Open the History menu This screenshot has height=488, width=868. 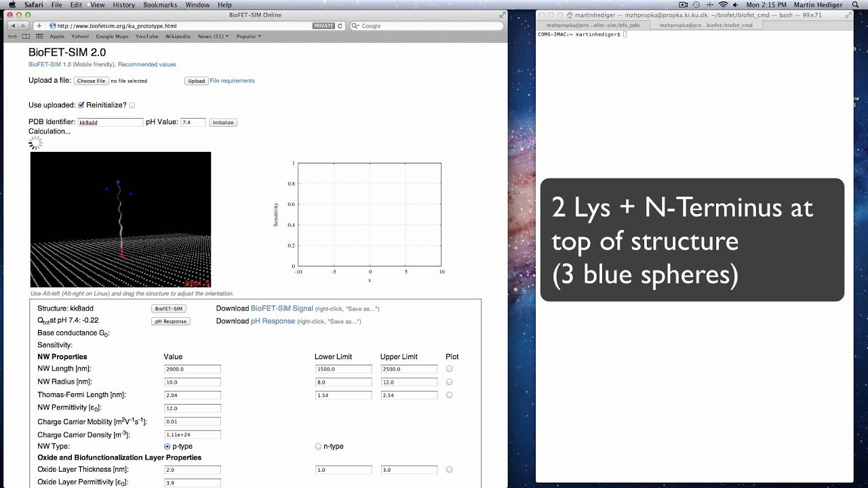coord(124,5)
